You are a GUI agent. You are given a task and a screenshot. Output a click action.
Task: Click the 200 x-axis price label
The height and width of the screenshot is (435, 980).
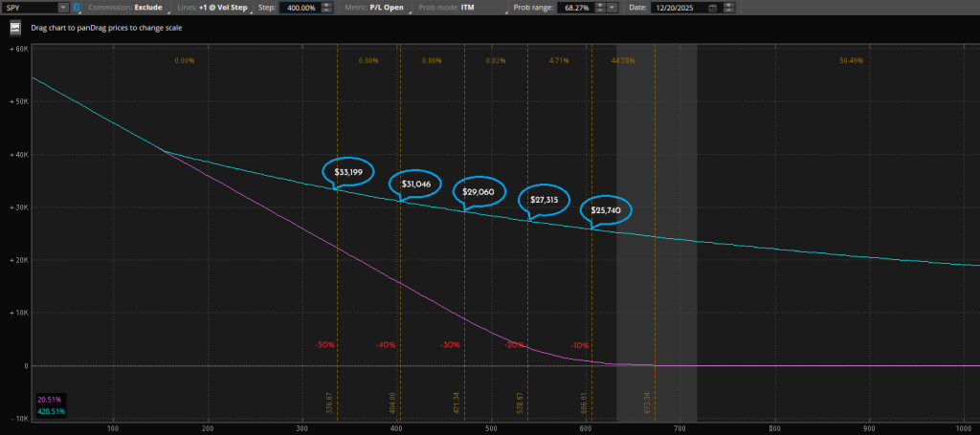click(208, 430)
